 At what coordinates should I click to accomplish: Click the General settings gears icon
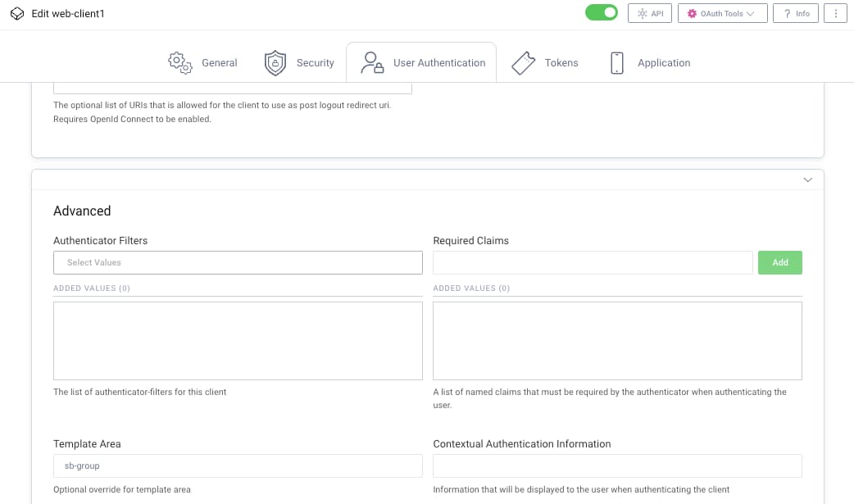(x=179, y=62)
